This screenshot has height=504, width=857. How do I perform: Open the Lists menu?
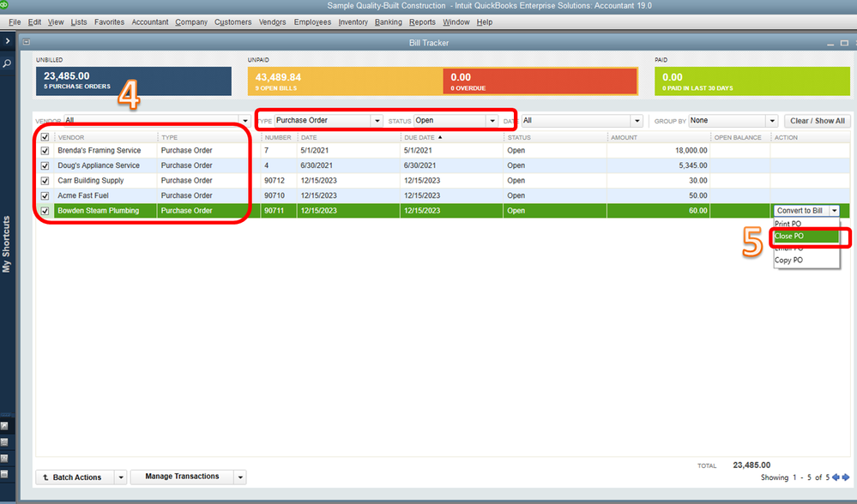(79, 21)
